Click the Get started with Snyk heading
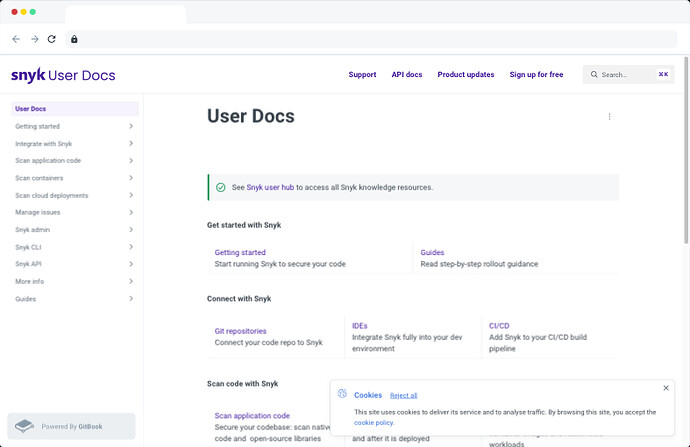The width and height of the screenshot is (690, 447). click(x=244, y=225)
